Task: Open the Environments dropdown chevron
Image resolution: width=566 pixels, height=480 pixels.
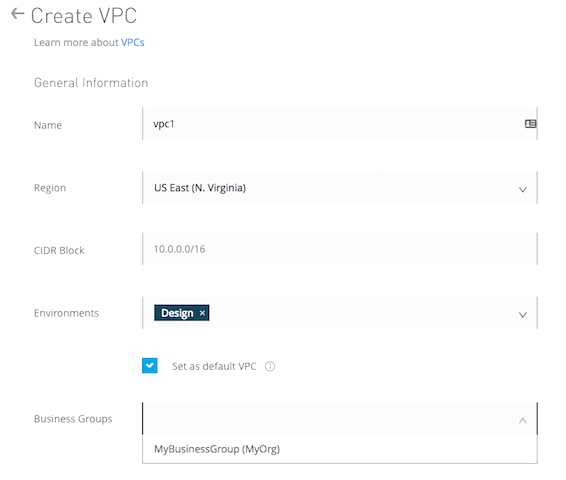Action: point(522,315)
